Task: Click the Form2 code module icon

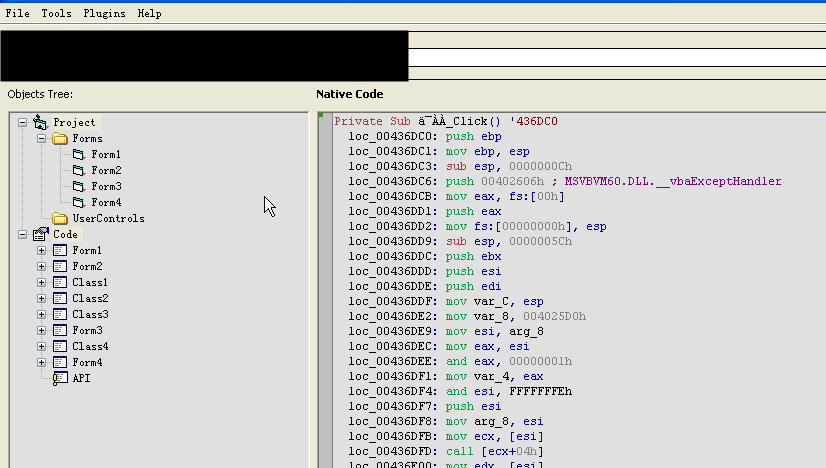Action: [x=60, y=266]
